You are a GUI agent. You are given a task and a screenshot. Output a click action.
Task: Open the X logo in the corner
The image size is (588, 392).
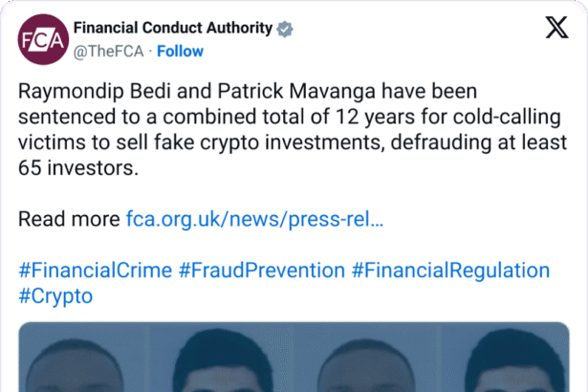pyautogui.click(x=555, y=29)
